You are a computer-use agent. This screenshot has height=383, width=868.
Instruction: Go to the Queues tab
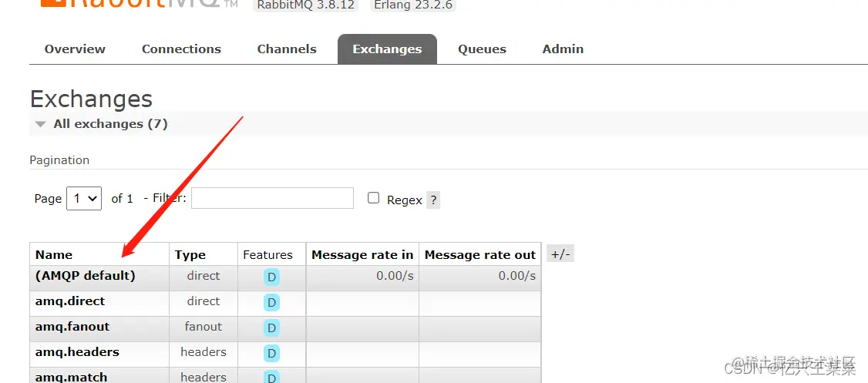pyautogui.click(x=482, y=49)
